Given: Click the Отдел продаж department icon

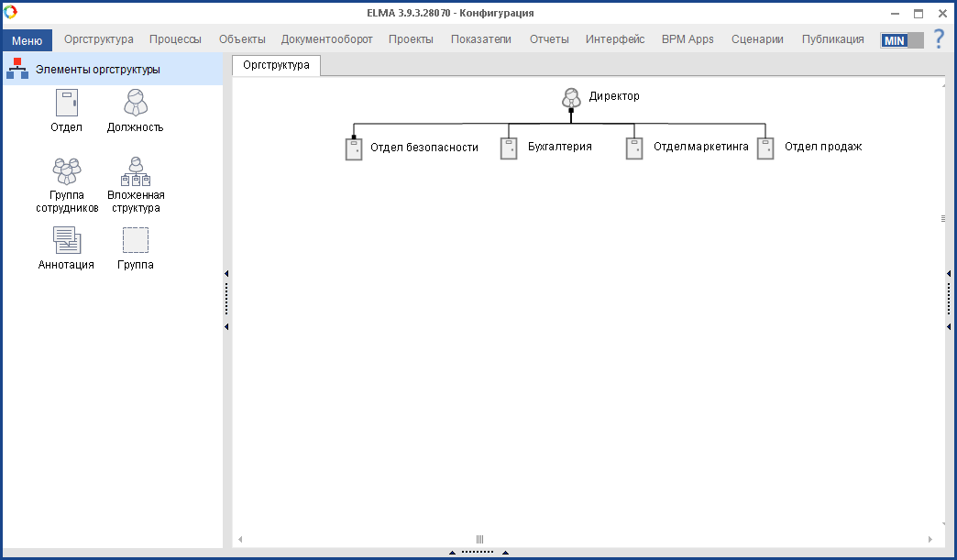Looking at the screenshot, I should [x=765, y=148].
